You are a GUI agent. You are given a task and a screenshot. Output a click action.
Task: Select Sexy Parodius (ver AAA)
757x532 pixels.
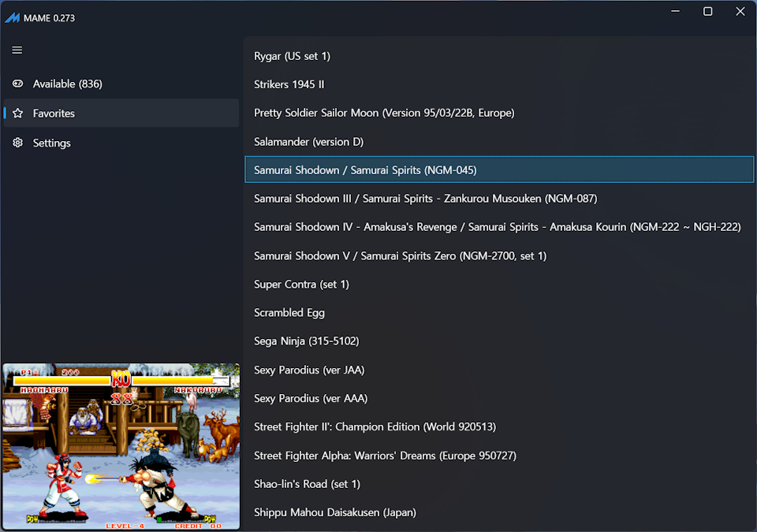(x=499, y=398)
